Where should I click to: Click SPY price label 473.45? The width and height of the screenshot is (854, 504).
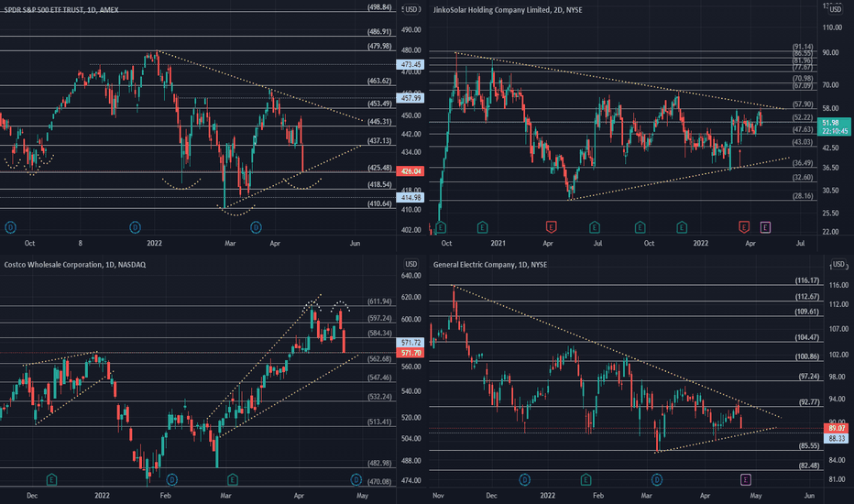pyautogui.click(x=411, y=64)
